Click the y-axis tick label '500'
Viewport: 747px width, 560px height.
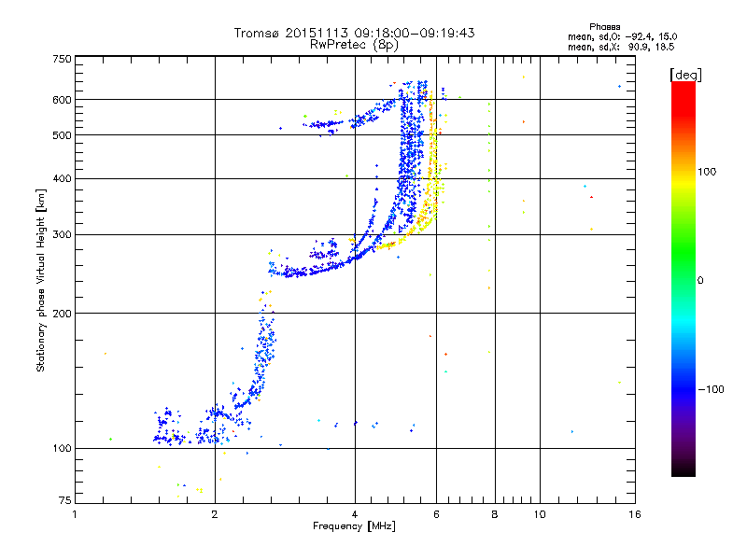[62, 135]
